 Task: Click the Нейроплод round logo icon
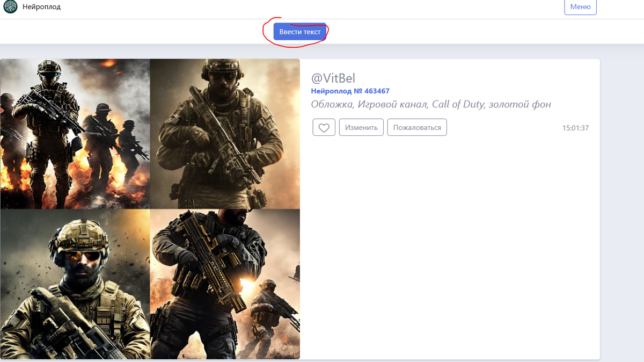pos(10,7)
